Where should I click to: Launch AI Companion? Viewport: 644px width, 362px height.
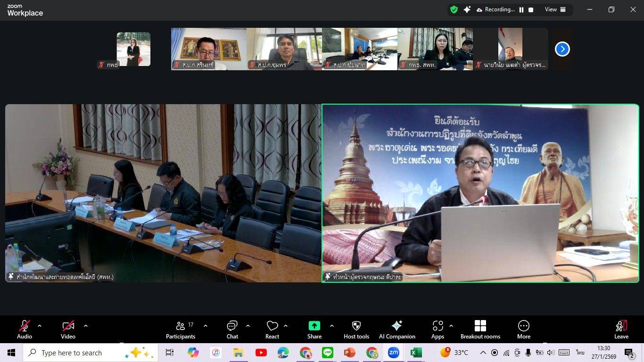(397, 329)
